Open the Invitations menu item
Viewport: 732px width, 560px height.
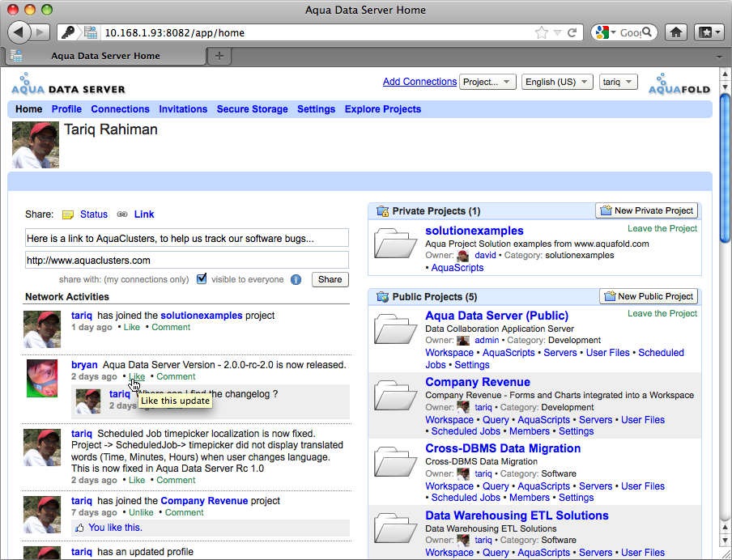point(183,109)
